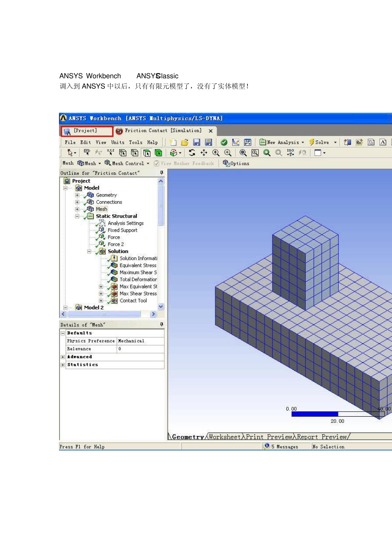Open the File menu
The height and width of the screenshot is (555, 392).
click(70, 142)
